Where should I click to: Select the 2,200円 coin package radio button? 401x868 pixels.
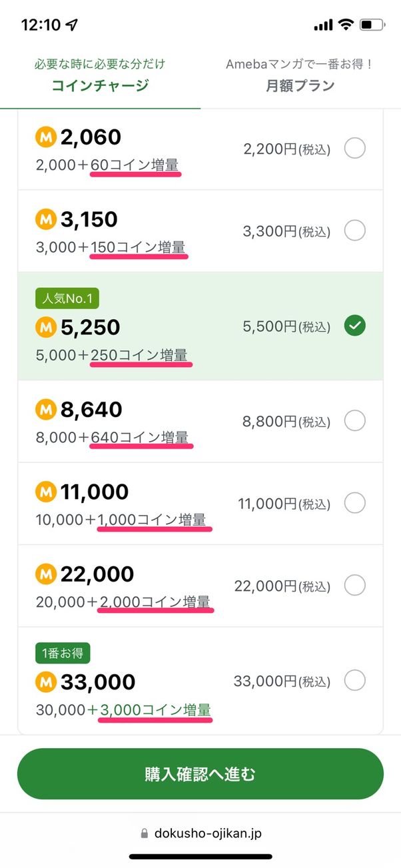pyautogui.click(x=355, y=148)
